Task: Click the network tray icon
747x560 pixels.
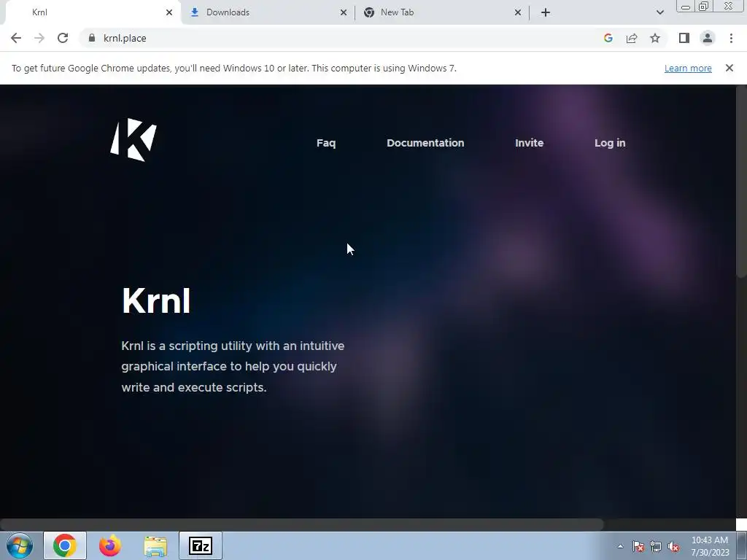Action: coord(656,546)
